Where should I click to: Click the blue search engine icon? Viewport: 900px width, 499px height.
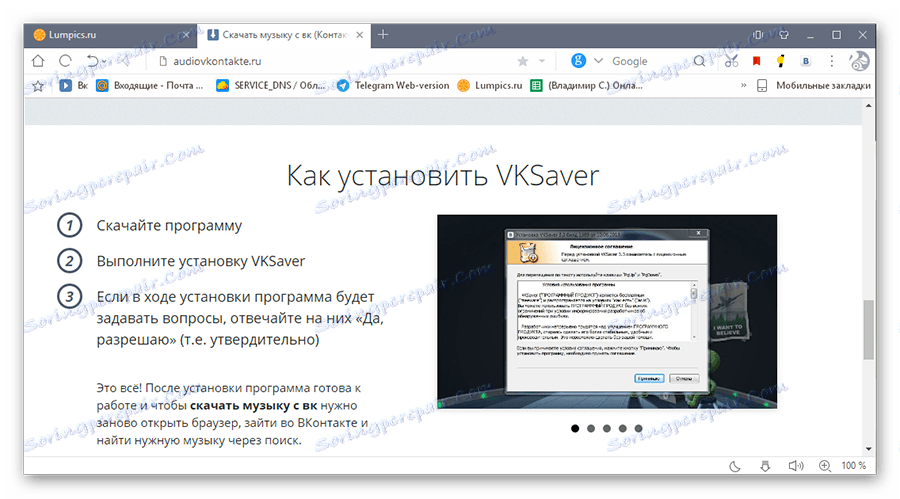578,60
